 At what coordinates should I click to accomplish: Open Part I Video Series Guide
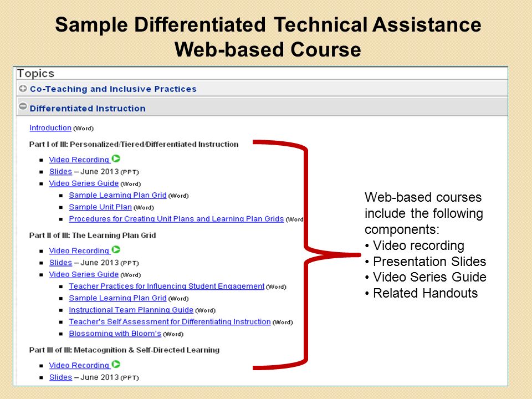84,183
